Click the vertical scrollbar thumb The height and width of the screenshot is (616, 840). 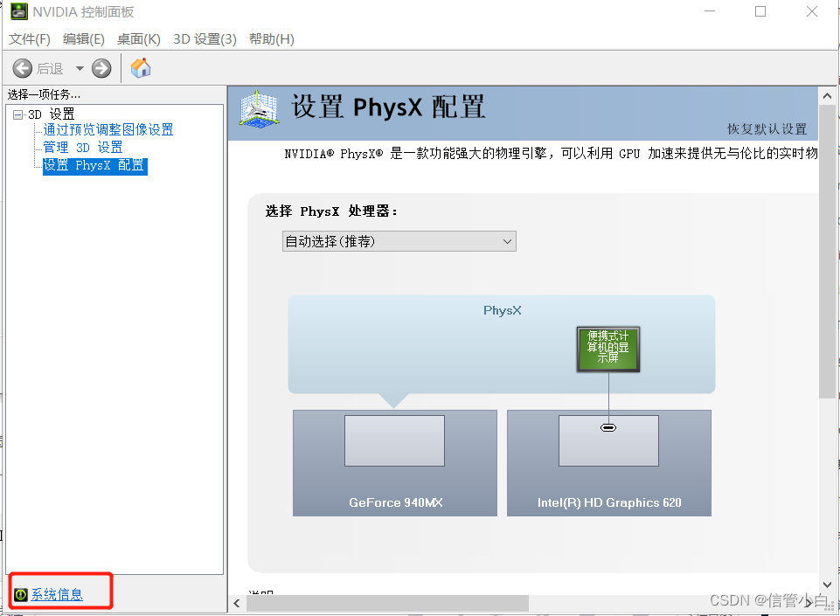click(827, 252)
